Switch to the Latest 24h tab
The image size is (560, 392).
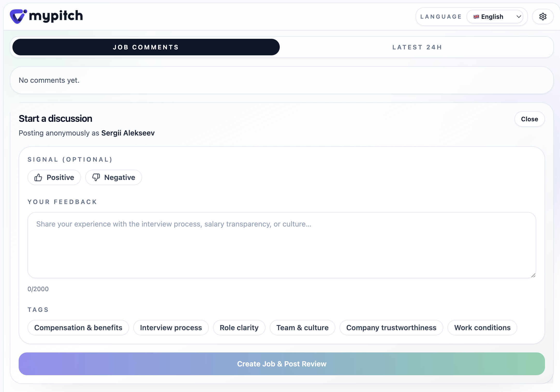point(417,47)
